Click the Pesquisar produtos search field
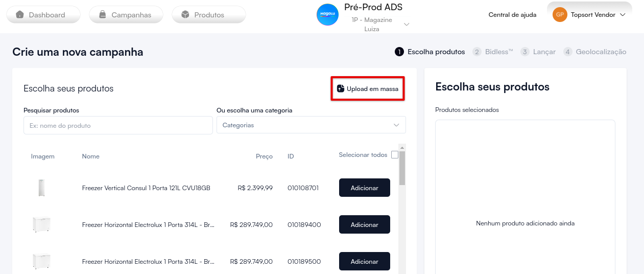This screenshot has height=274, width=644. [x=118, y=125]
